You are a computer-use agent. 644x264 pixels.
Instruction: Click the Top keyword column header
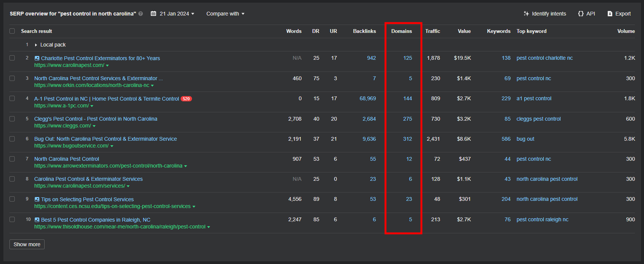[531, 31]
